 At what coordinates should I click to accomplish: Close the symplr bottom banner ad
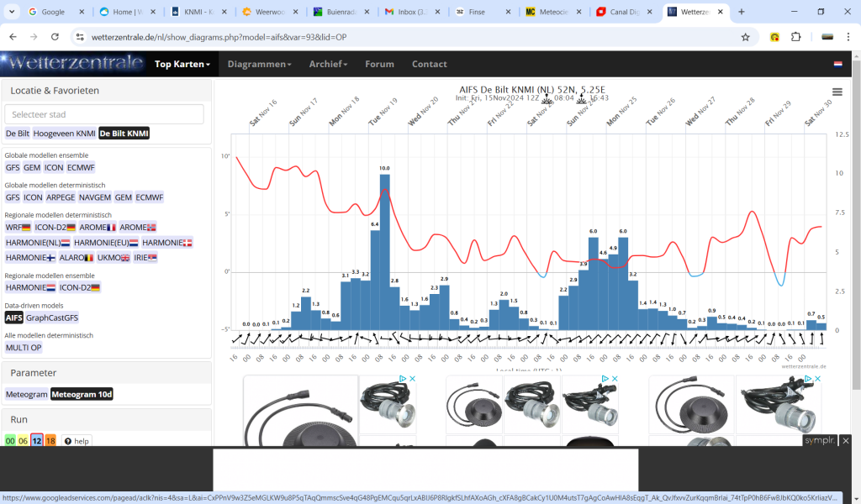pyautogui.click(x=846, y=440)
